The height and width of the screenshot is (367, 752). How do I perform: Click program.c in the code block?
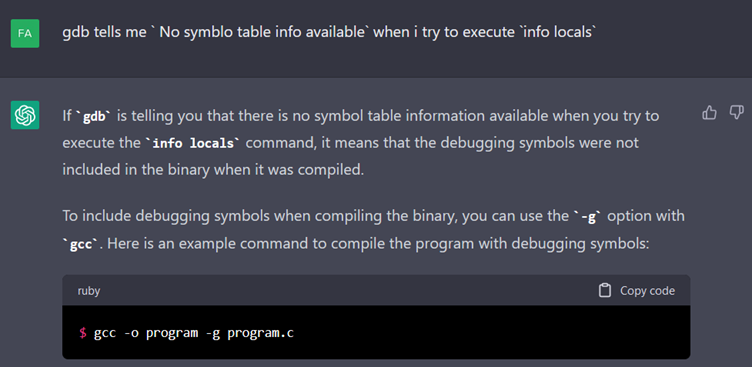(260, 333)
